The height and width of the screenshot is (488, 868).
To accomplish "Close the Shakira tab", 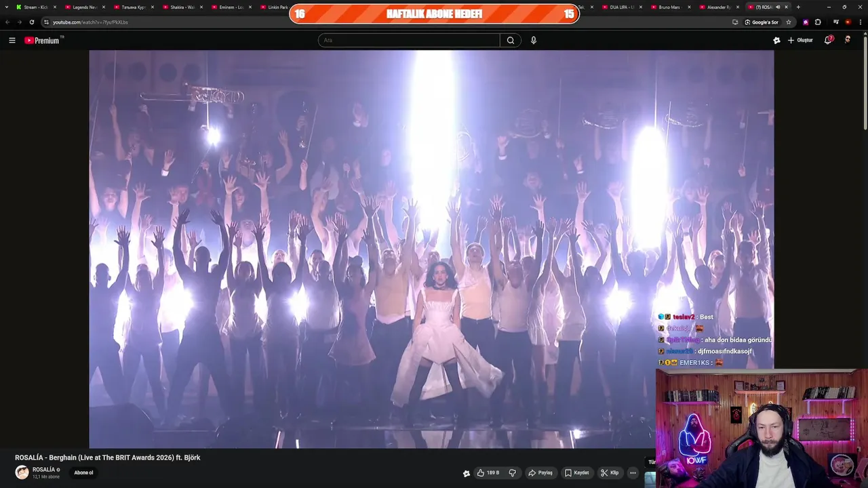I will pyautogui.click(x=201, y=7).
